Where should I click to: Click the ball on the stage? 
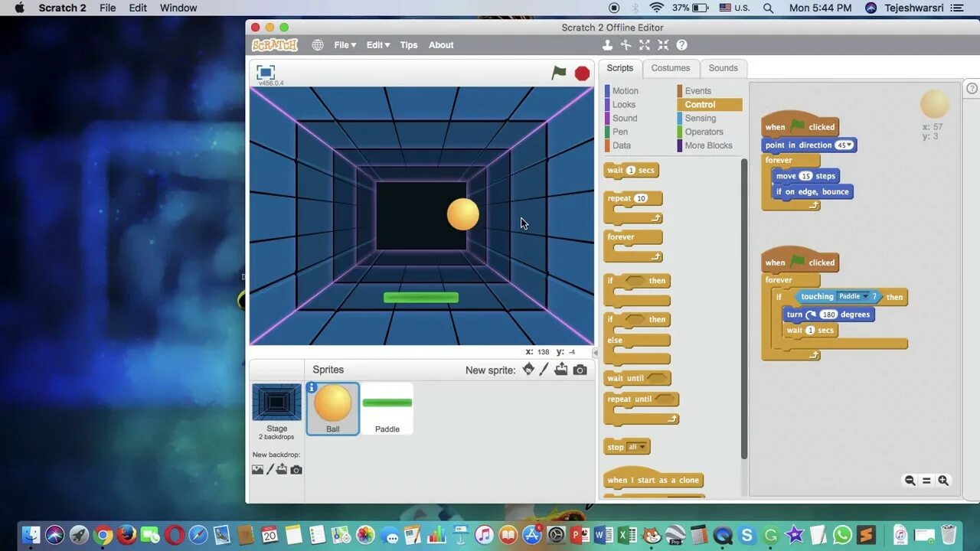pyautogui.click(x=463, y=214)
